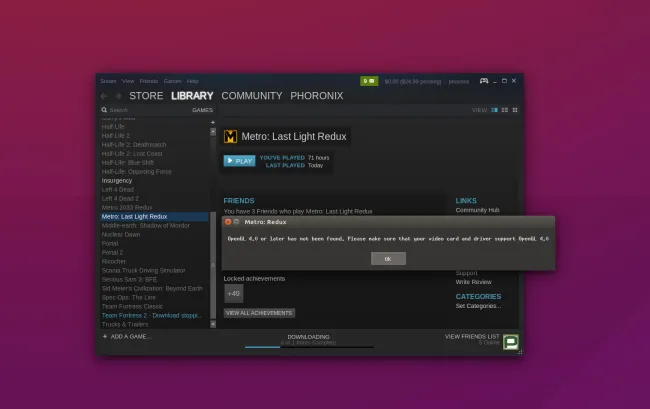The width and height of the screenshot is (650, 409).
Task: Open the Write Review link
Action: tap(473, 282)
